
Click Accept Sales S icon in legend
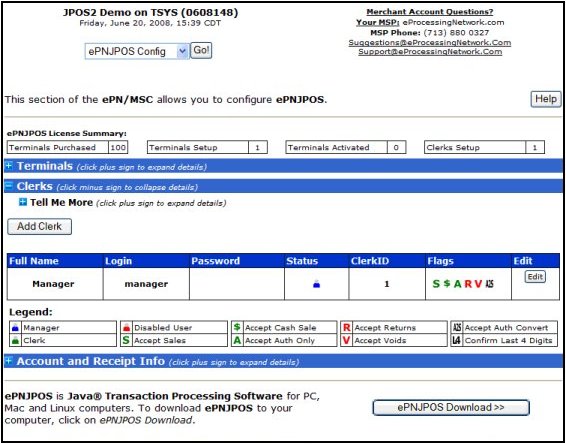click(x=126, y=340)
